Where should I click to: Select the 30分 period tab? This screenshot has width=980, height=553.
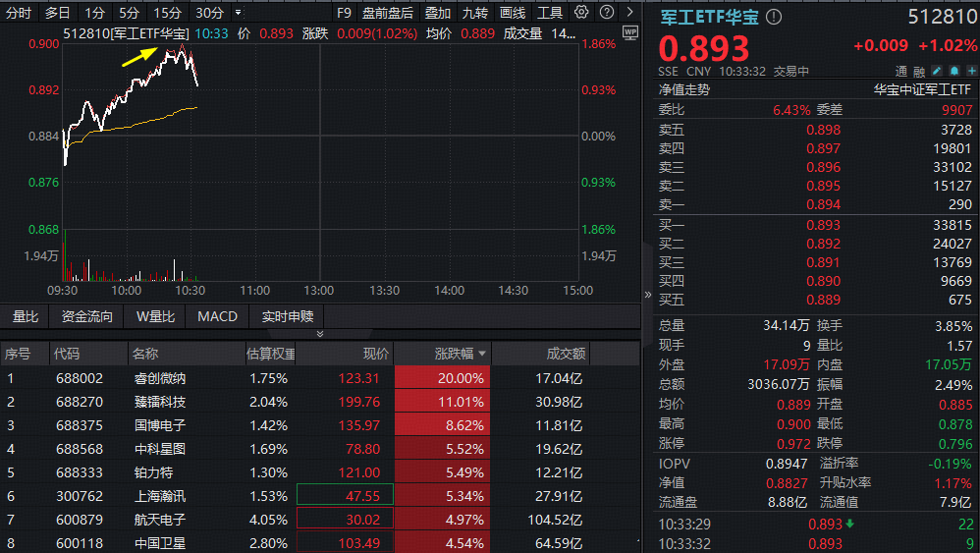(x=209, y=13)
